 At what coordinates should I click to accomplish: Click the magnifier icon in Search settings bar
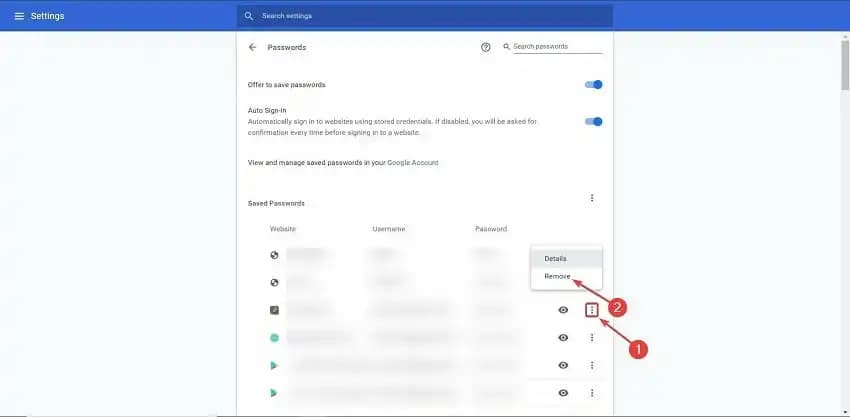pos(249,16)
